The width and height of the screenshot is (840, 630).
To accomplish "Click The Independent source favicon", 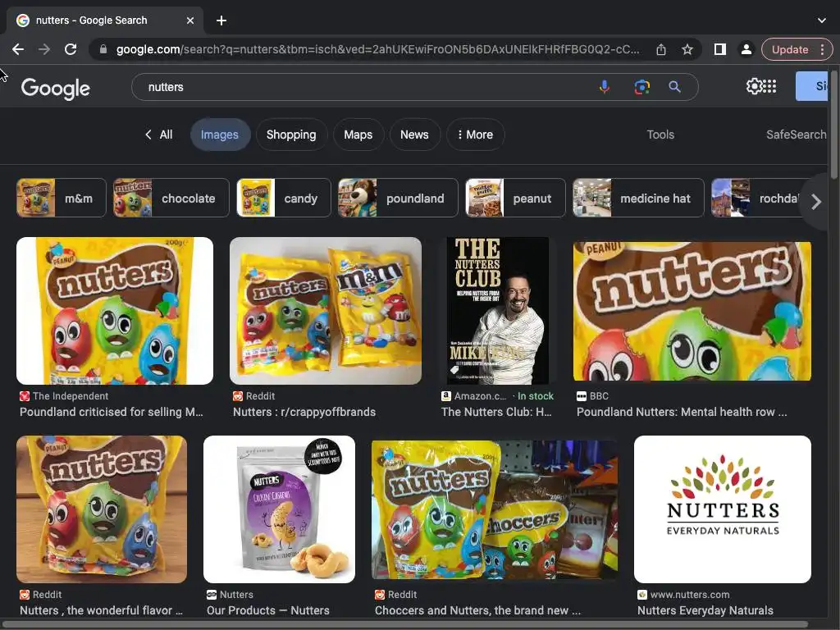I will point(25,396).
